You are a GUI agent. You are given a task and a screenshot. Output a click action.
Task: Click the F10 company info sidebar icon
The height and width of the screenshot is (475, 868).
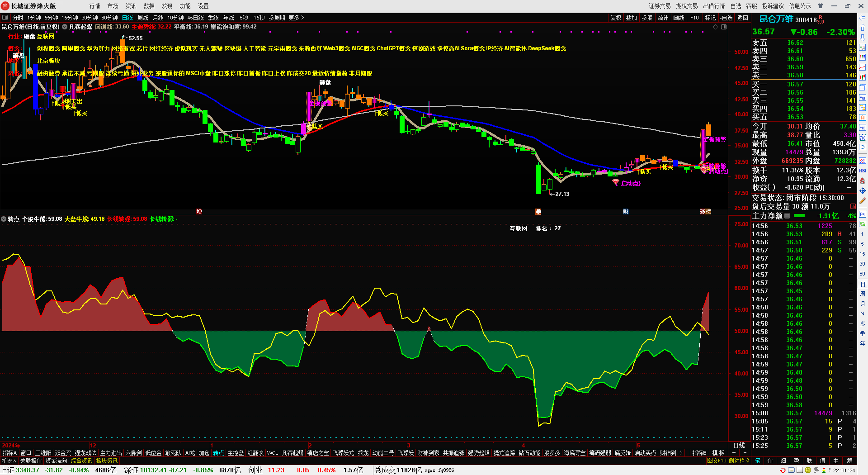pyautogui.click(x=862, y=97)
